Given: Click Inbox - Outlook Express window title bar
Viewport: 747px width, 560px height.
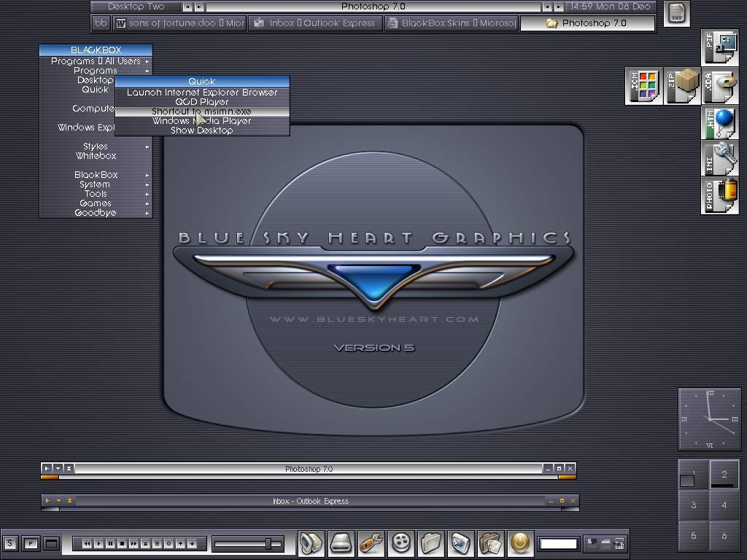Looking at the screenshot, I should click(311, 501).
